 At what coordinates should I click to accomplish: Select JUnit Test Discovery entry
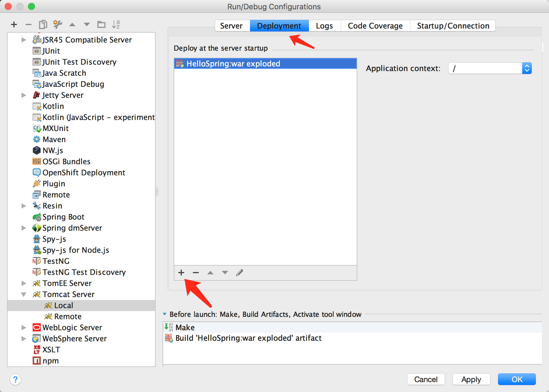pos(81,62)
